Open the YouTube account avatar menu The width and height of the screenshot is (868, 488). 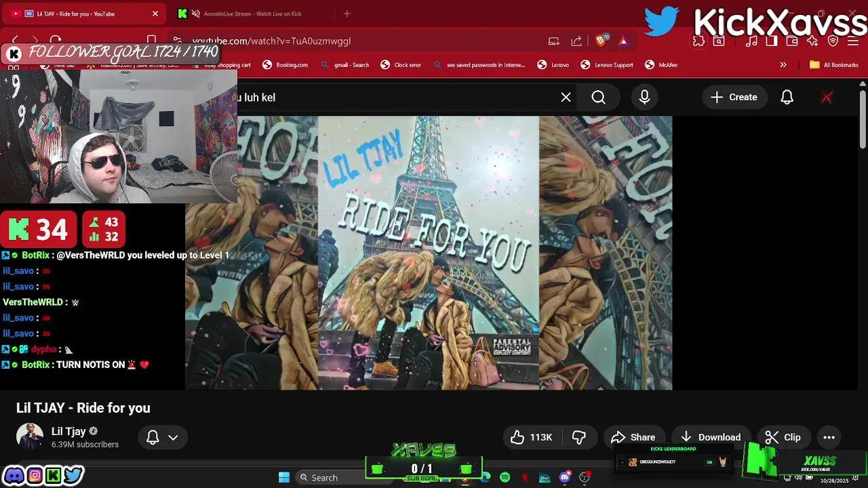coord(827,98)
